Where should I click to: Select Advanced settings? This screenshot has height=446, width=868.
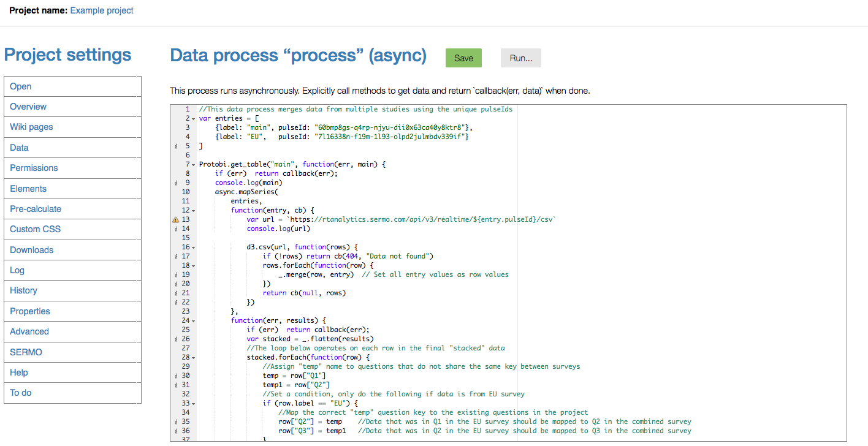pos(72,331)
